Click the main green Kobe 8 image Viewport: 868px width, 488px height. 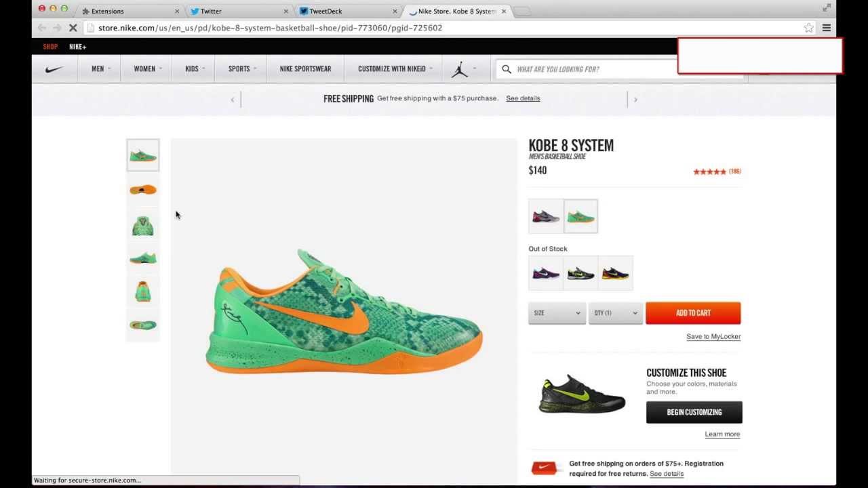click(x=344, y=311)
